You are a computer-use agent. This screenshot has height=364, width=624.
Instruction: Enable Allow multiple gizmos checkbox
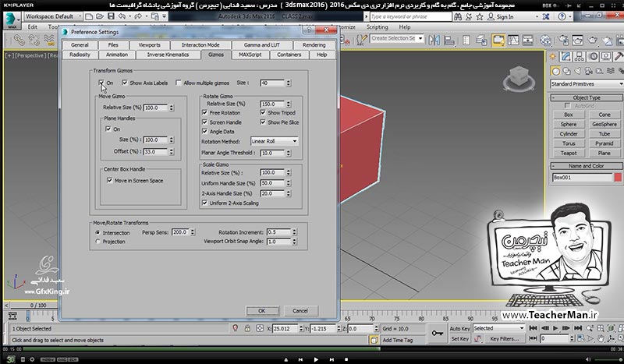[179, 83]
